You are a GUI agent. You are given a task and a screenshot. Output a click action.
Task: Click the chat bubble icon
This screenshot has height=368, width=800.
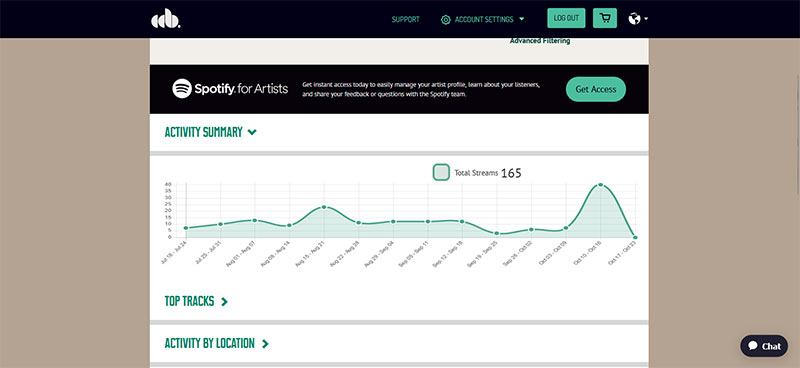[x=753, y=346]
